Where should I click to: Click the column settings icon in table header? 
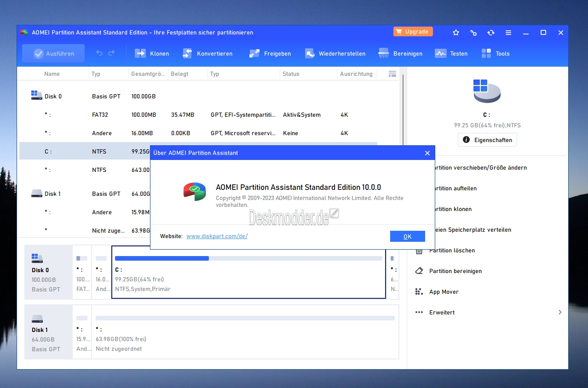[x=392, y=74]
